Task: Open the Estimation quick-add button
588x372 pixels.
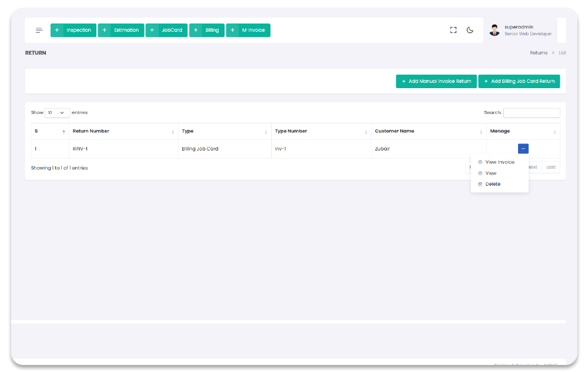Action: point(121,30)
